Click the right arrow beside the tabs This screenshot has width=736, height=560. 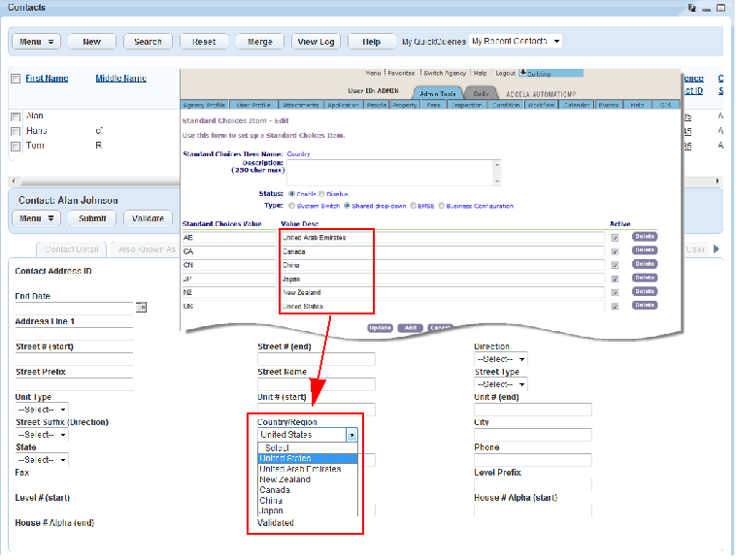718,249
